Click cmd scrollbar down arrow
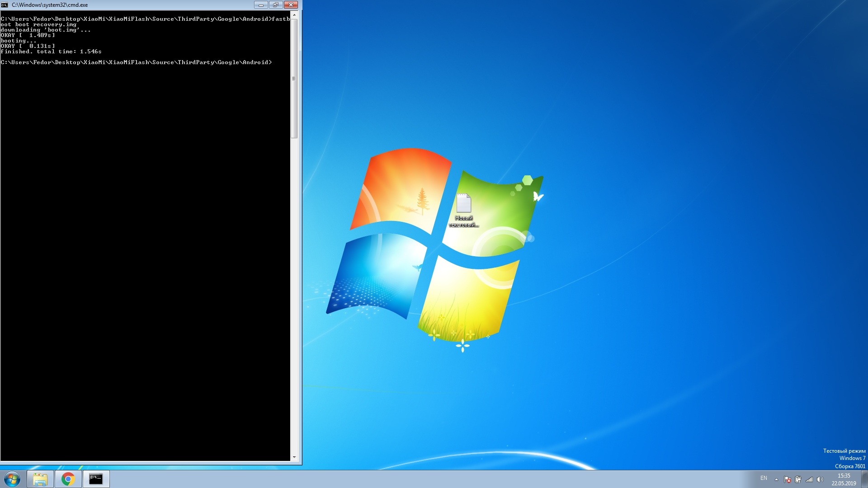The image size is (868, 488). (x=294, y=457)
